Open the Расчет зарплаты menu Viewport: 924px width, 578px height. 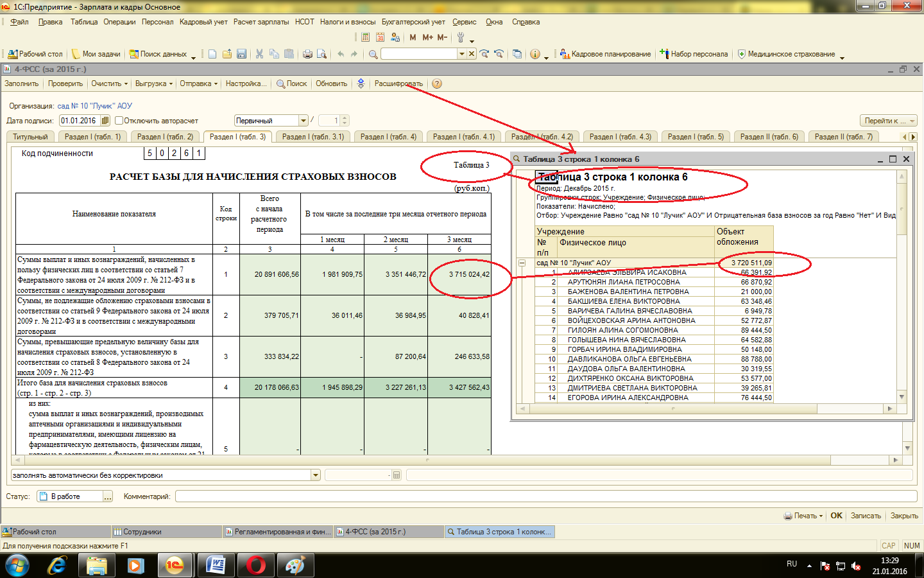click(x=261, y=22)
